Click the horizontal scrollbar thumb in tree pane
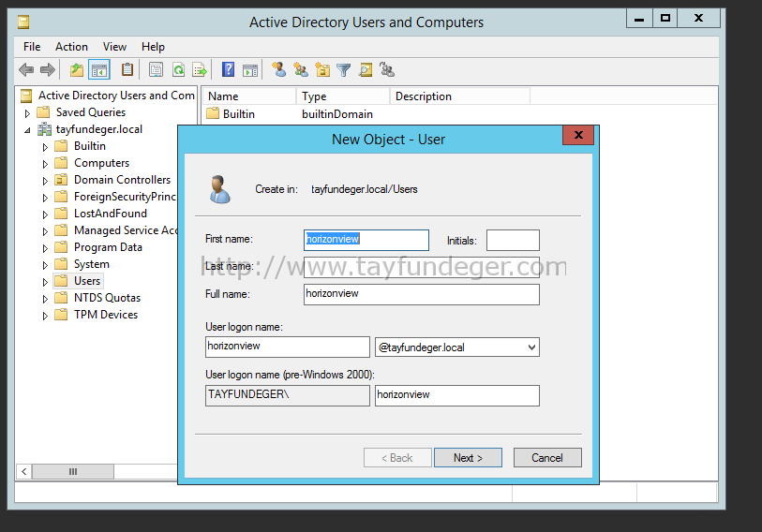 pos(73,471)
